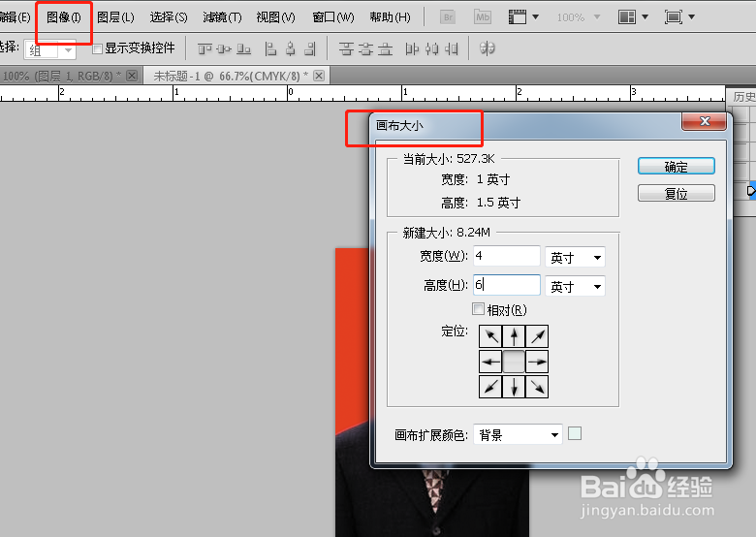The height and width of the screenshot is (537, 756).
Task: Distribute right edges of layers
Action: pos(452,48)
